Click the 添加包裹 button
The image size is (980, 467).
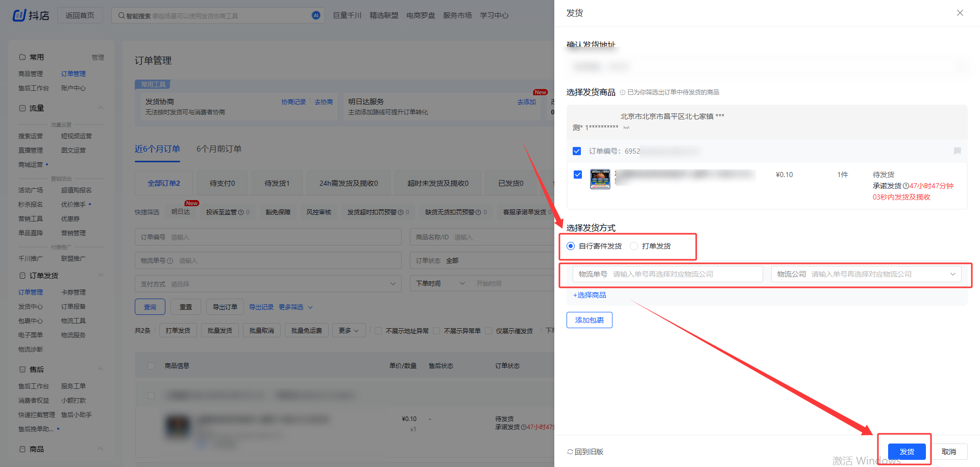click(590, 320)
